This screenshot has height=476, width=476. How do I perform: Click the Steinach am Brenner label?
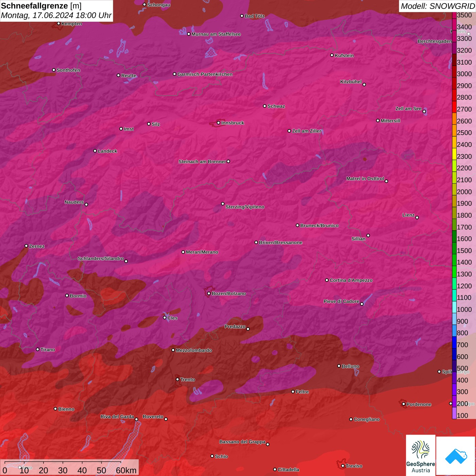(x=202, y=161)
